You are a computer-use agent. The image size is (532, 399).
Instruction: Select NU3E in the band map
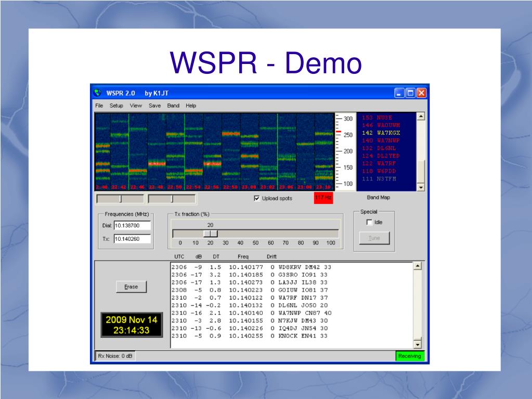(x=377, y=118)
